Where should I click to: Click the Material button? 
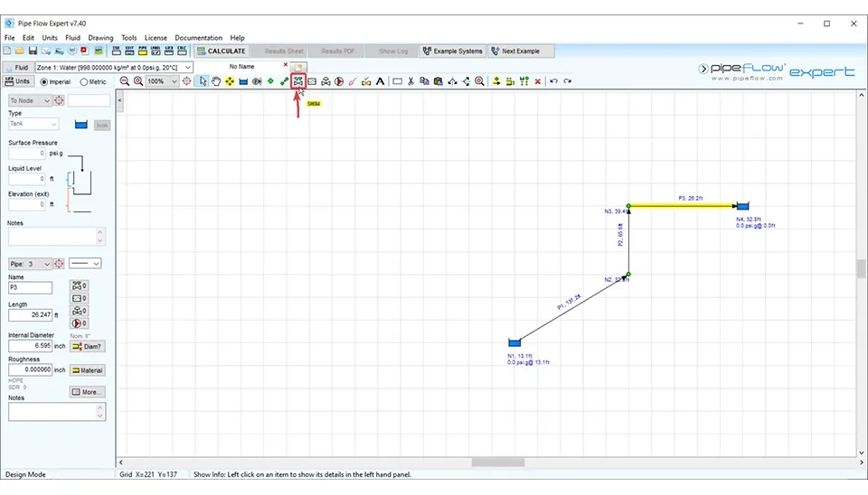87,370
